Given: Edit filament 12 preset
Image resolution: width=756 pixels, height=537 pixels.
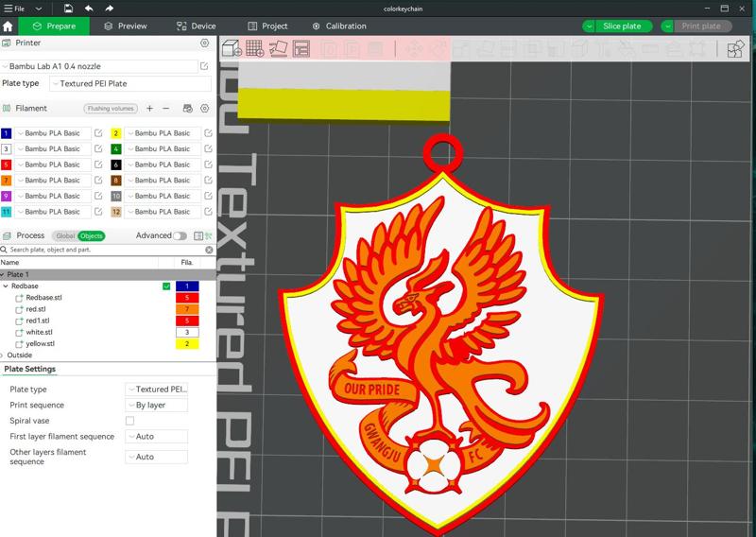Looking at the screenshot, I should pyautogui.click(x=208, y=212).
